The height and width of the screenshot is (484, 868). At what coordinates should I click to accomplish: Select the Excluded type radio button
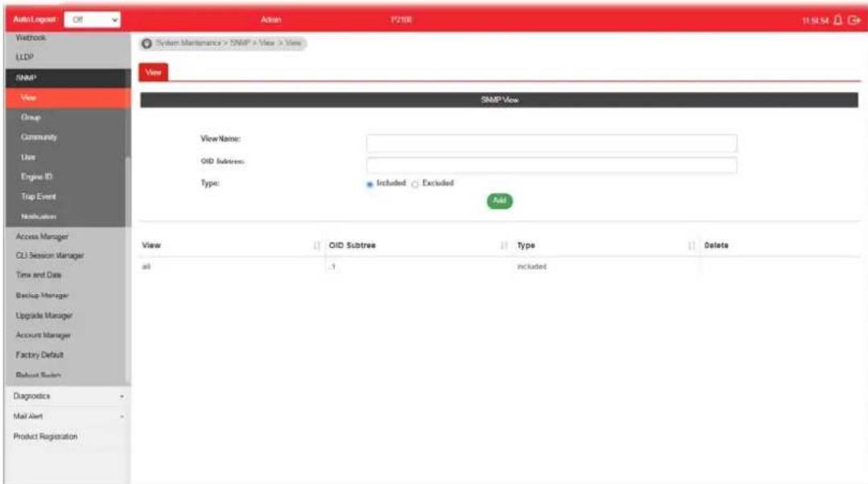click(x=415, y=184)
